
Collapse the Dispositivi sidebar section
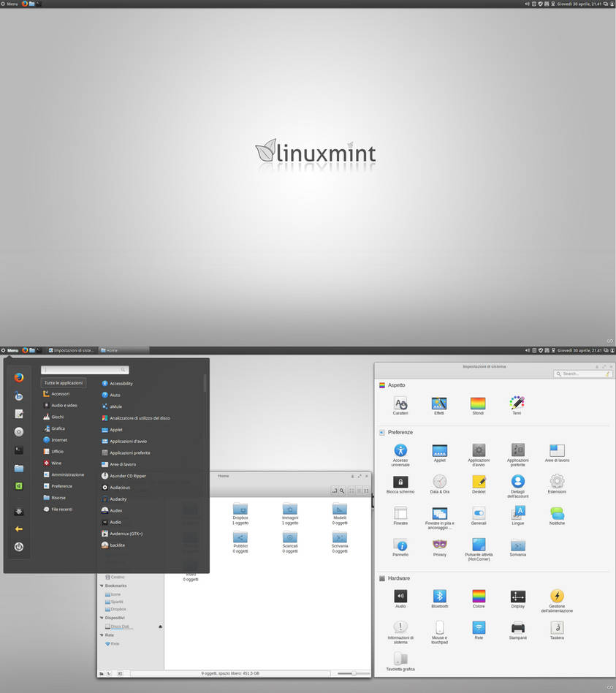[x=102, y=618]
